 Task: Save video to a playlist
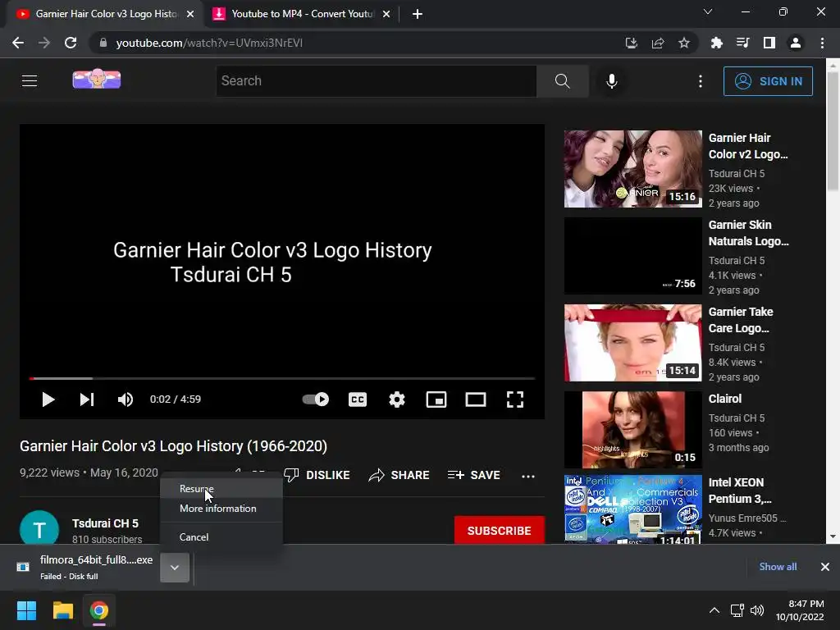click(474, 475)
